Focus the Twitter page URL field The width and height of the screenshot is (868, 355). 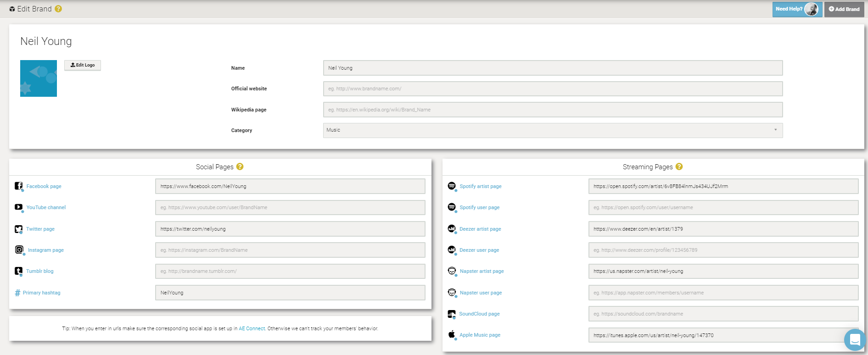290,229
